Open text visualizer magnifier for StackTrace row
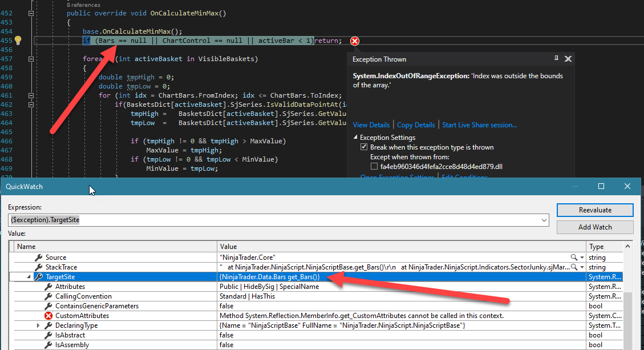 [574, 267]
